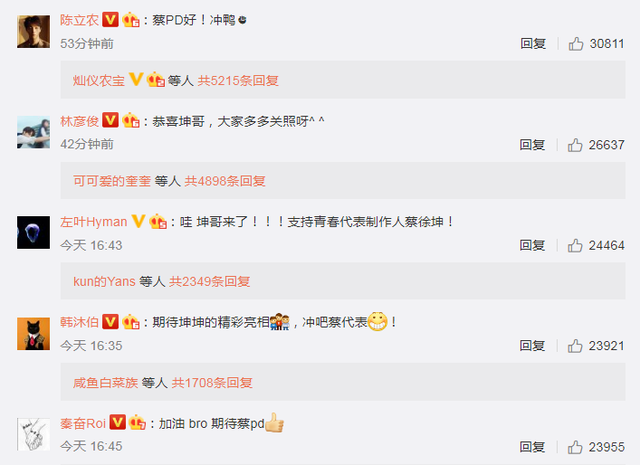Like 陈立农's comment with thumbs-up icon

click(x=576, y=44)
